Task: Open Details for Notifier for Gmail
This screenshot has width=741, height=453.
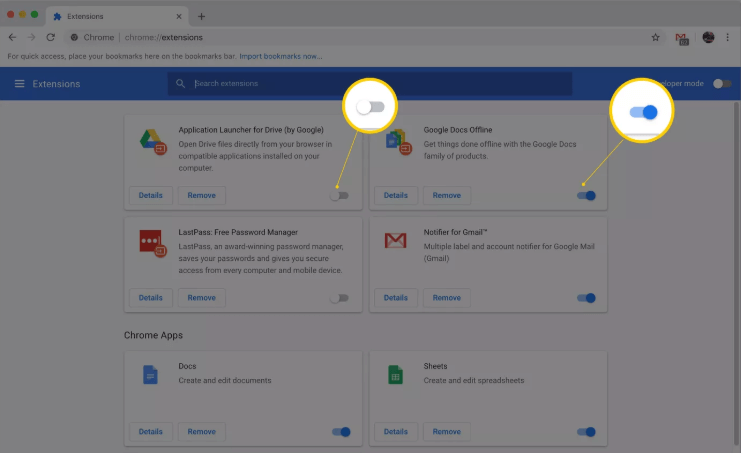Action: 396,298
